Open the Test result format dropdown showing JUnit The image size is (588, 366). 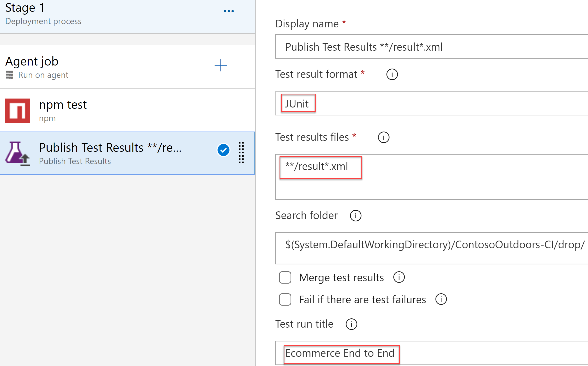tap(298, 103)
